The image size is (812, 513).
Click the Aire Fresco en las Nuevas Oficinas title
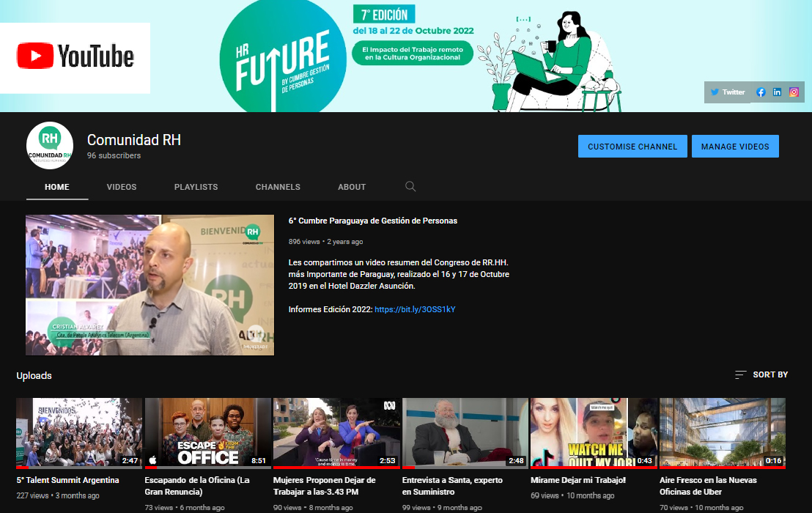pos(709,486)
